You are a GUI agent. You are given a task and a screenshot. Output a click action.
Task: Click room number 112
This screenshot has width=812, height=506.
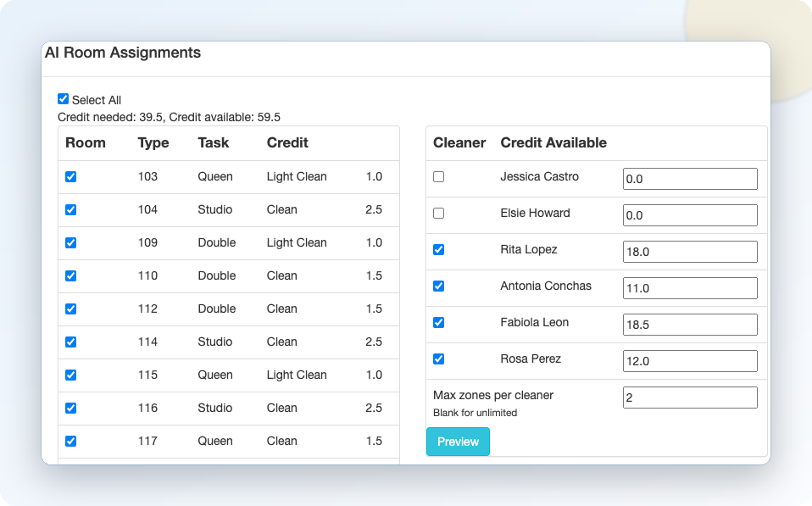147,309
